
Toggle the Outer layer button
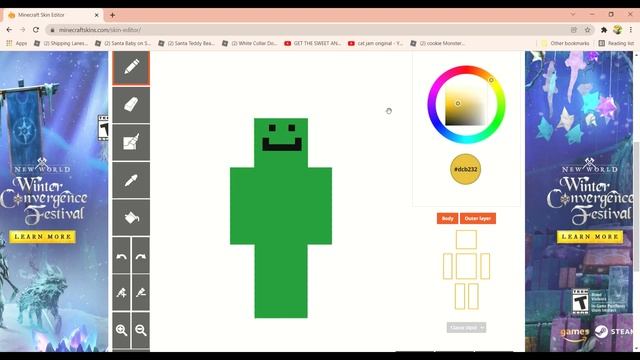click(x=478, y=218)
